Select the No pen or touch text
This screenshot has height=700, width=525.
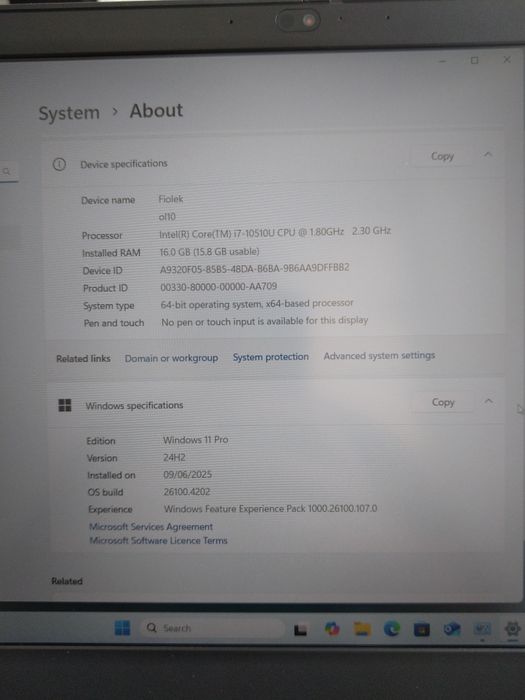pyautogui.click(x=265, y=321)
